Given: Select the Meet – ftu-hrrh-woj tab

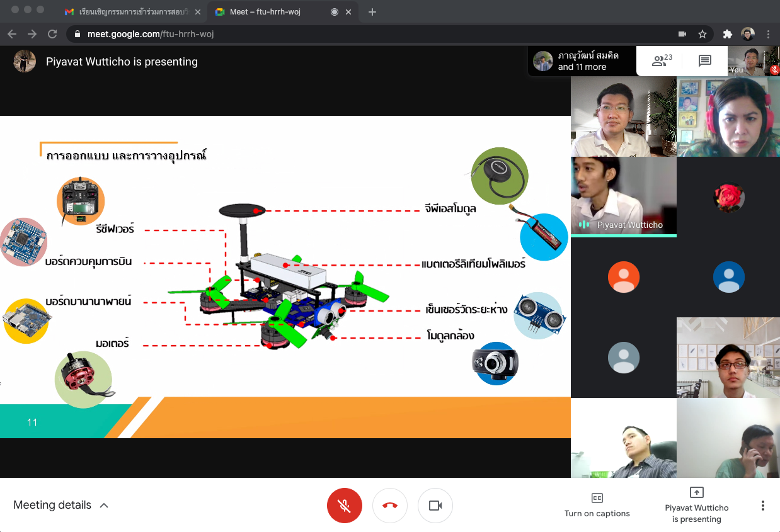Looking at the screenshot, I should [x=270, y=12].
